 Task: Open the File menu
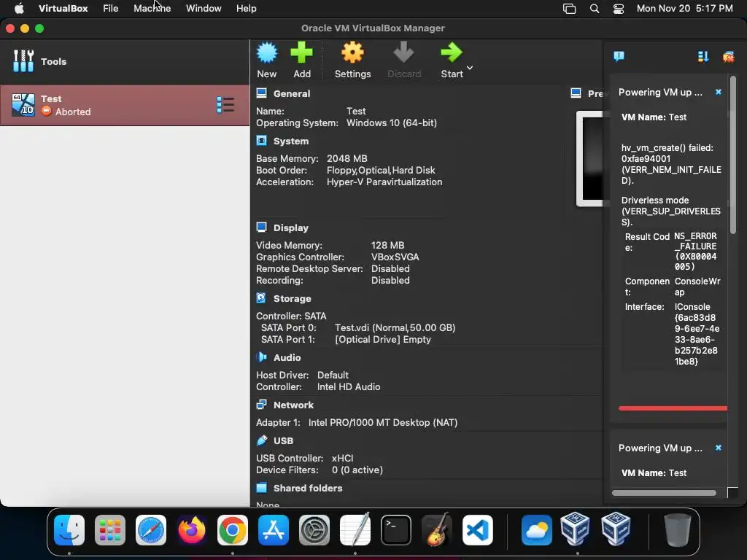[111, 8]
